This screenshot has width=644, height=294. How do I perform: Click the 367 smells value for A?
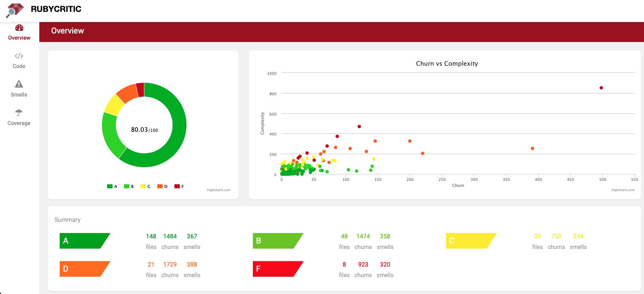(x=192, y=236)
